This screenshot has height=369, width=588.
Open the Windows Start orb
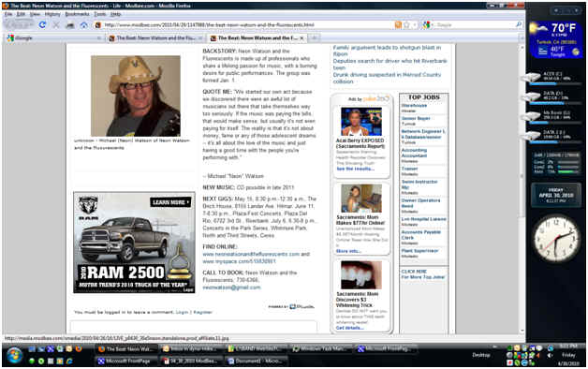(x=14, y=355)
